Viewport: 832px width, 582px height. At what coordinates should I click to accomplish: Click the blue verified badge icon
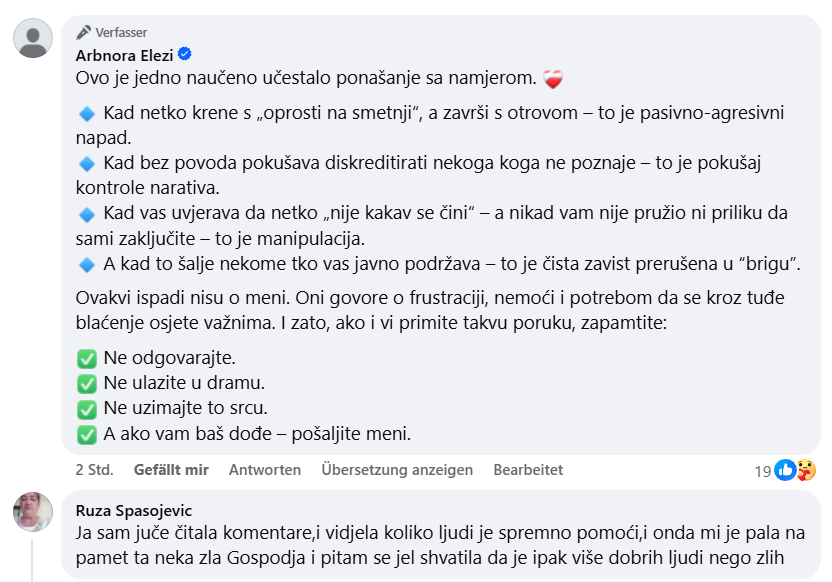[185, 54]
